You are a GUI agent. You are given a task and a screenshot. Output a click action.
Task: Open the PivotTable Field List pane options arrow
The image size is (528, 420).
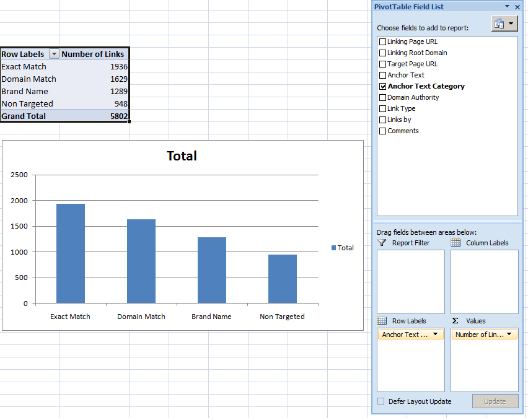pyautogui.click(x=508, y=7)
